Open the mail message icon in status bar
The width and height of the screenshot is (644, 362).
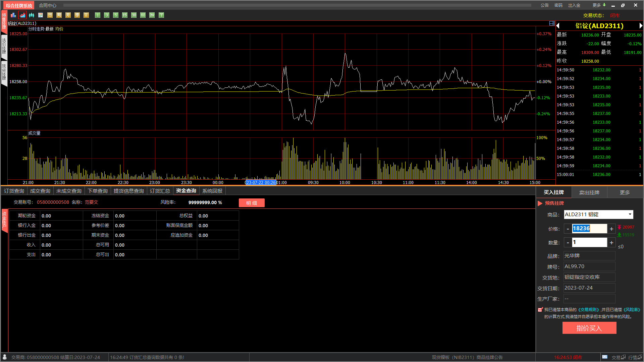coord(605,357)
